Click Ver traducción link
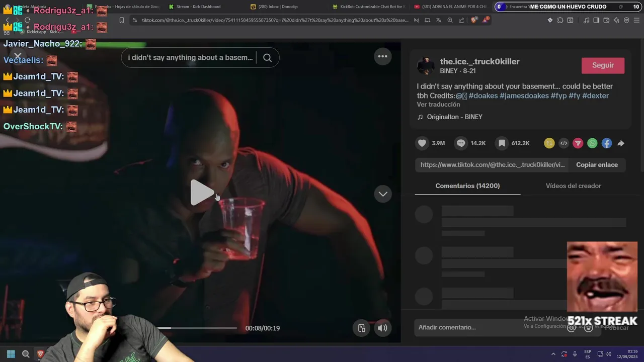This screenshot has width=644, height=362. (438, 105)
